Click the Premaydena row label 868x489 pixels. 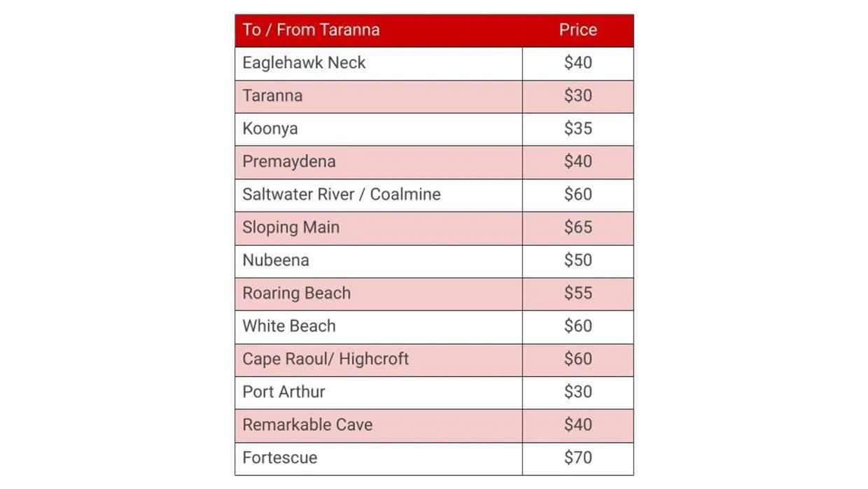coord(289,162)
